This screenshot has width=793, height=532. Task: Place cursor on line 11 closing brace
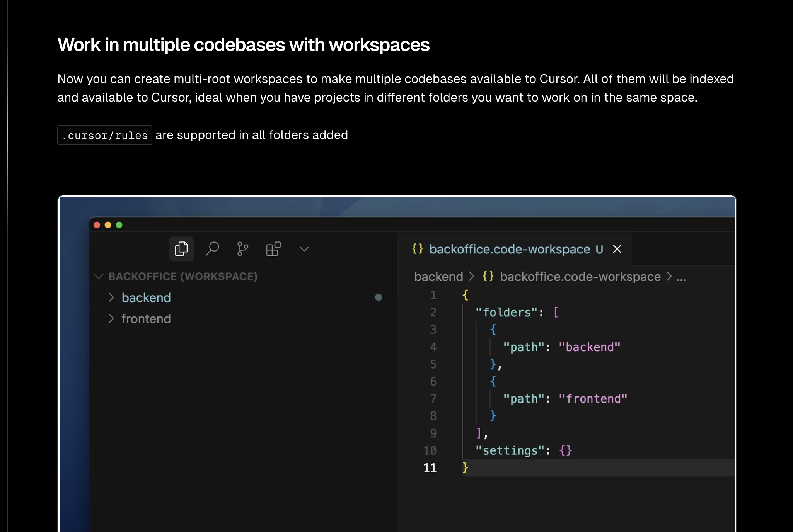[x=465, y=467]
